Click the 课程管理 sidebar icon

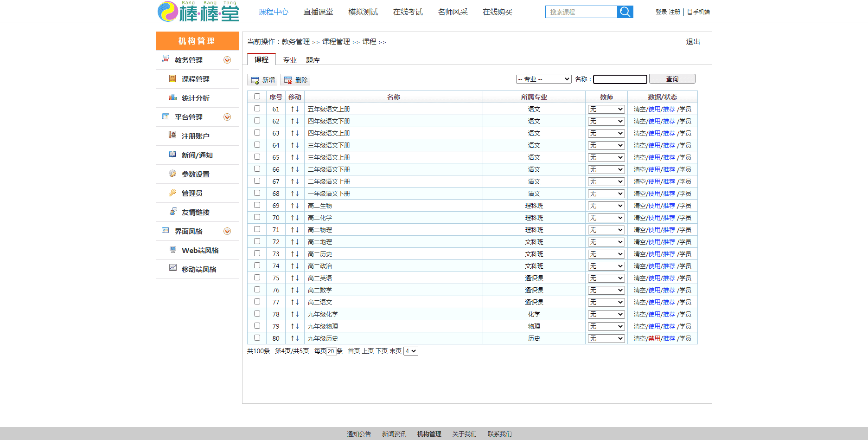(172, 79)
